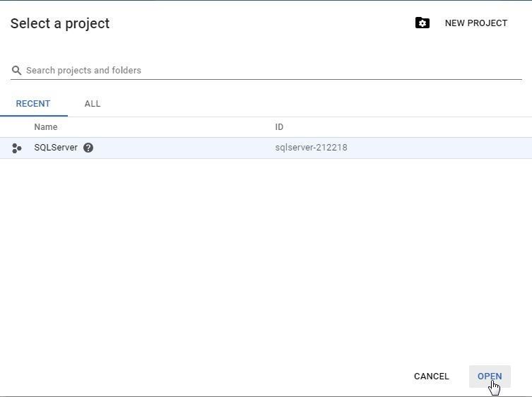Click the blank area below the project list

coord(266,254)
